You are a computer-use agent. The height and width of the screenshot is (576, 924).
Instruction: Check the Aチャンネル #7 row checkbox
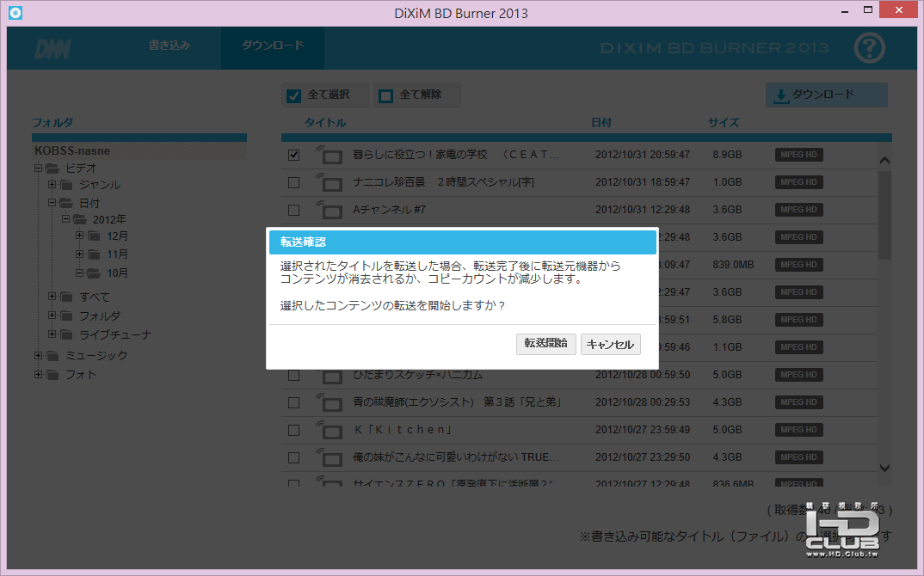coord(294,210)
